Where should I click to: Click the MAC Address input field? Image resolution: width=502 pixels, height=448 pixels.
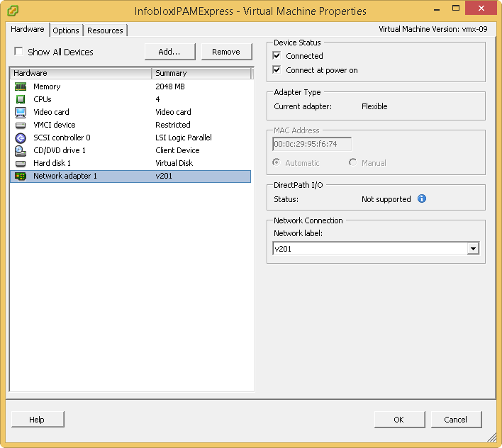[312, 144]
